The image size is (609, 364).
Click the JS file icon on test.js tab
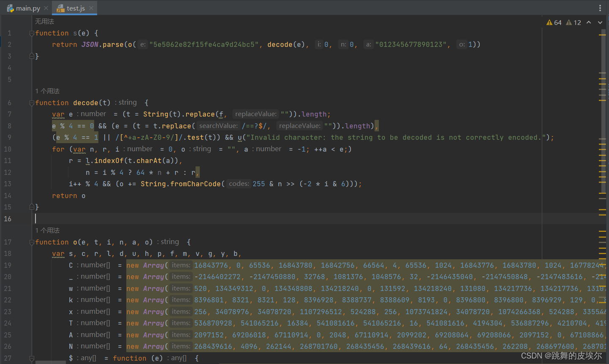click(x=60, y=8)
